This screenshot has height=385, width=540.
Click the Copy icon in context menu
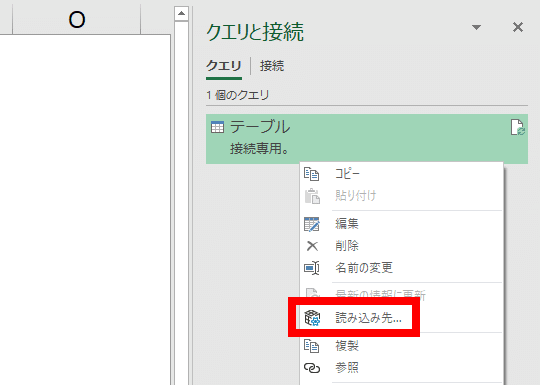click(311, 174)
